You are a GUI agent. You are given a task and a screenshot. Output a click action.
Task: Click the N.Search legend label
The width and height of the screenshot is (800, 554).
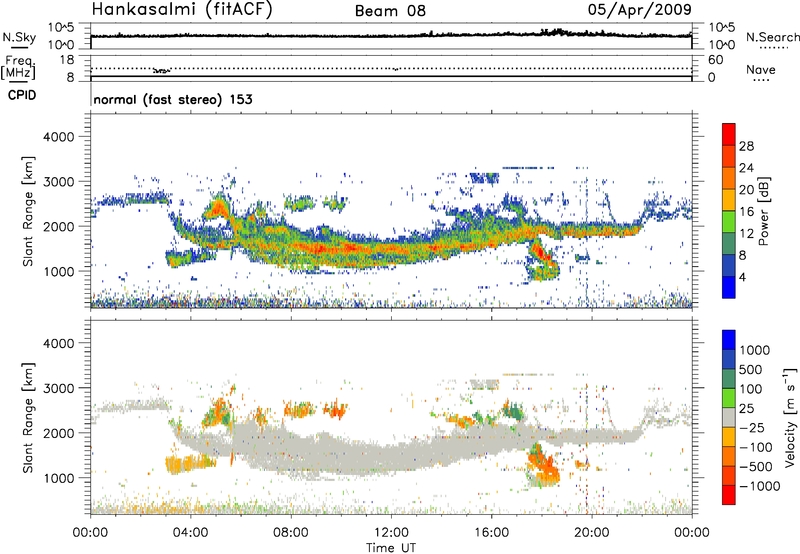772,37
